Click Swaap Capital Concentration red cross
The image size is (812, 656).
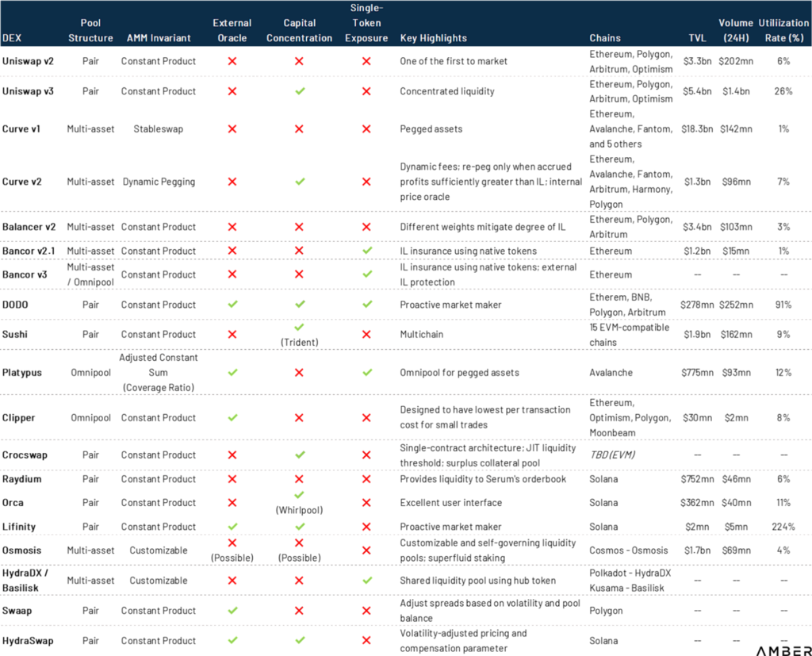(299, 611)
